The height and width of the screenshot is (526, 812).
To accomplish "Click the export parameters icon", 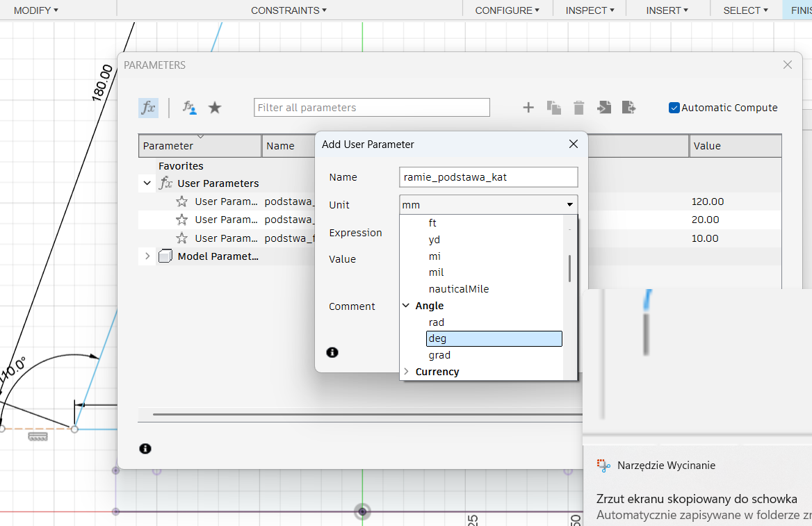I will pyautogui.click(x=629, y=108).
